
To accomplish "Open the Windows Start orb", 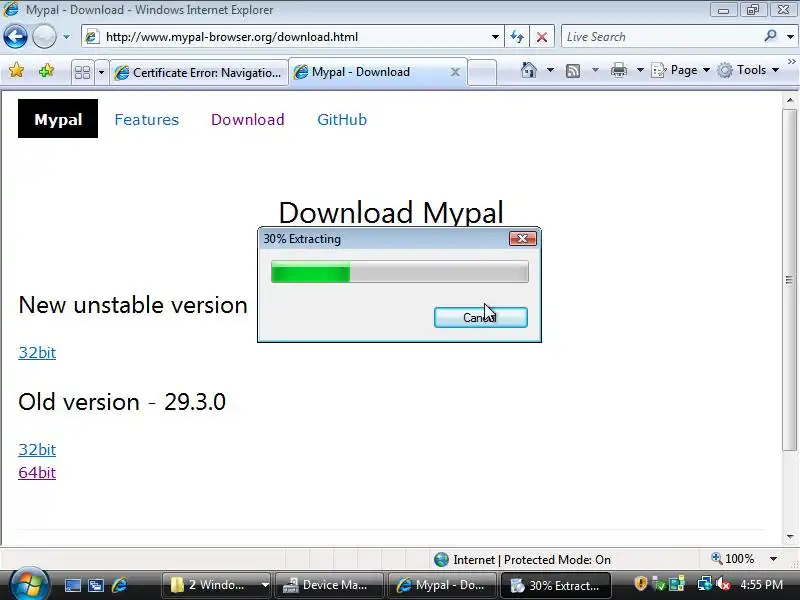I will coord(29,584).
